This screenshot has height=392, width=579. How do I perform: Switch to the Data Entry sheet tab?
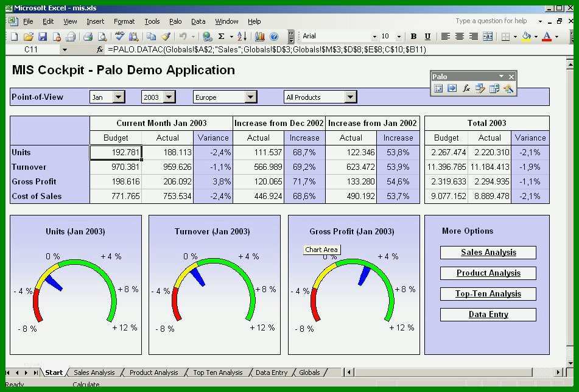[272, 373]
